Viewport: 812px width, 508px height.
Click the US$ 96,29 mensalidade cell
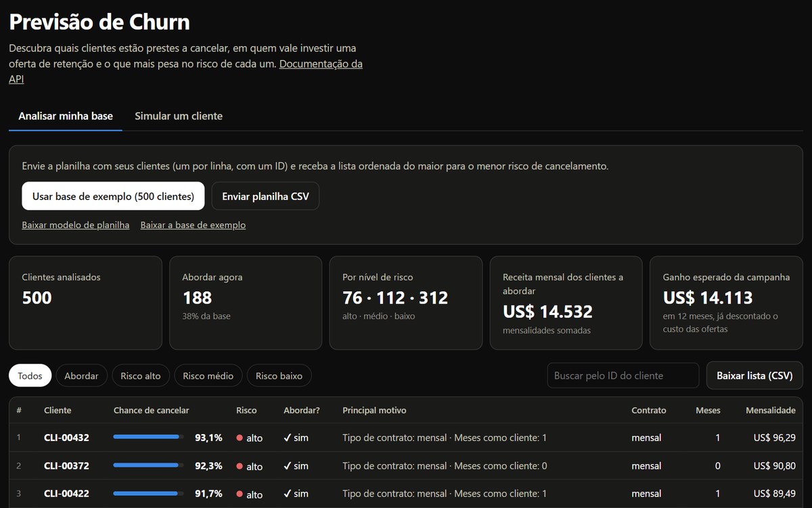click(774, 438)
